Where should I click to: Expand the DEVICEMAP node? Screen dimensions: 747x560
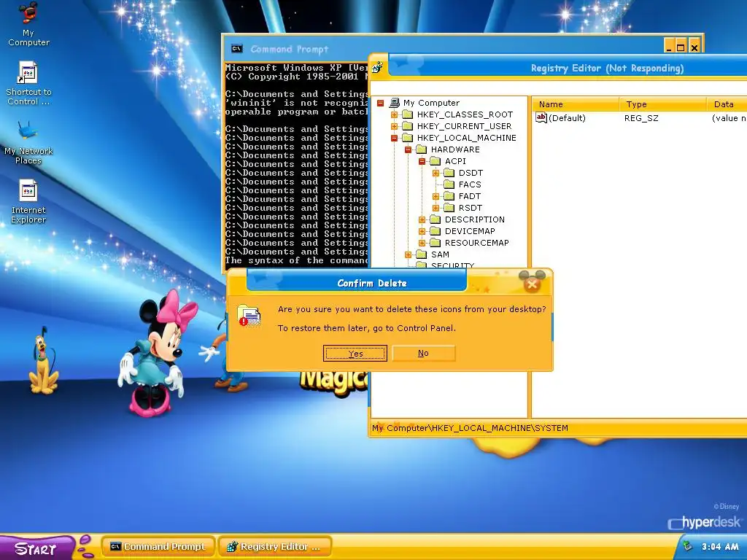coord(422,231)
